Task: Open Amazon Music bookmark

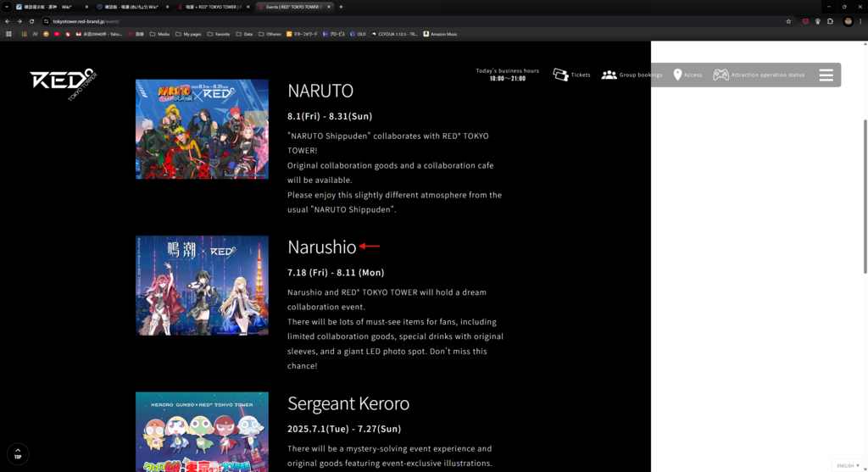Action: click(440, 34)
